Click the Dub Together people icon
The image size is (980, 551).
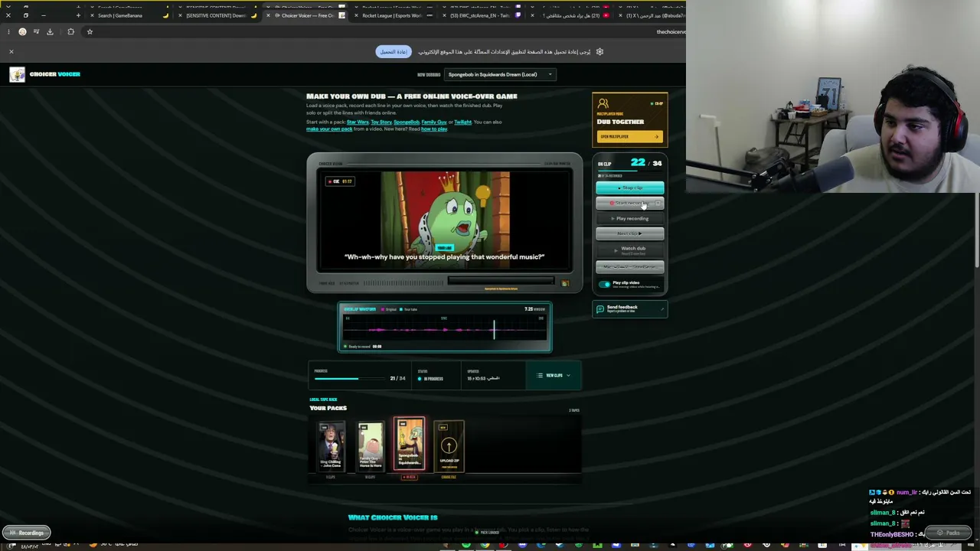coord(603,103)
